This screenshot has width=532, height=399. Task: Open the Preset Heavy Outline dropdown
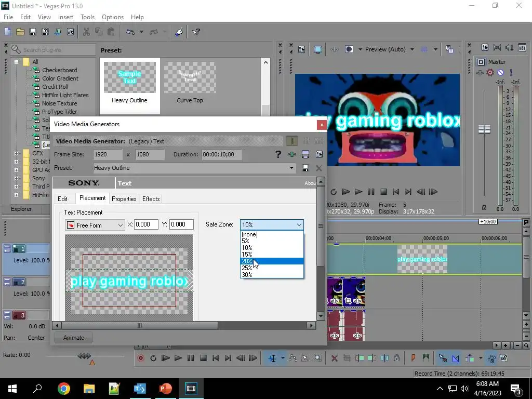(x=291, y=168)
